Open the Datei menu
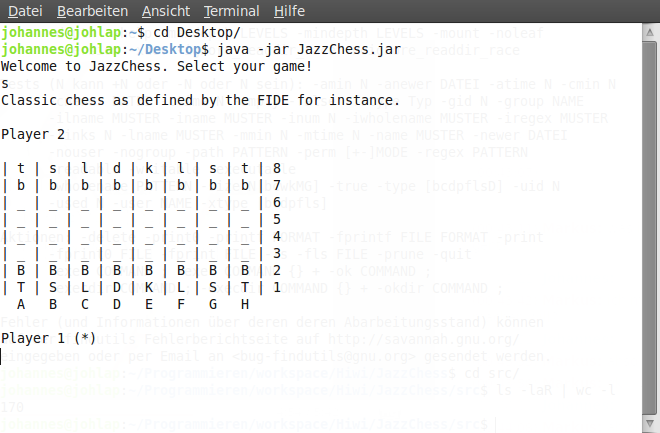Screen dimensions: 660x433 [25, 11]
